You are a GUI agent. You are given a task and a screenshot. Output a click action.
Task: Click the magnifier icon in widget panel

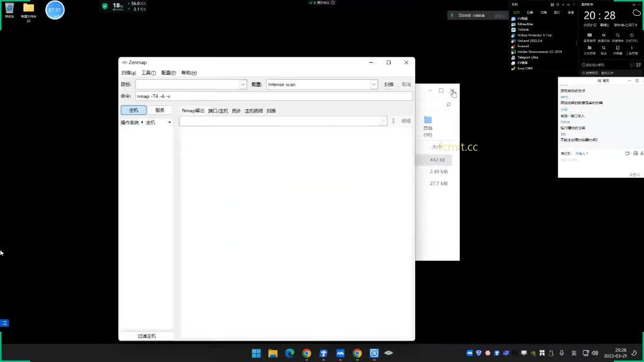click(618, 35)
